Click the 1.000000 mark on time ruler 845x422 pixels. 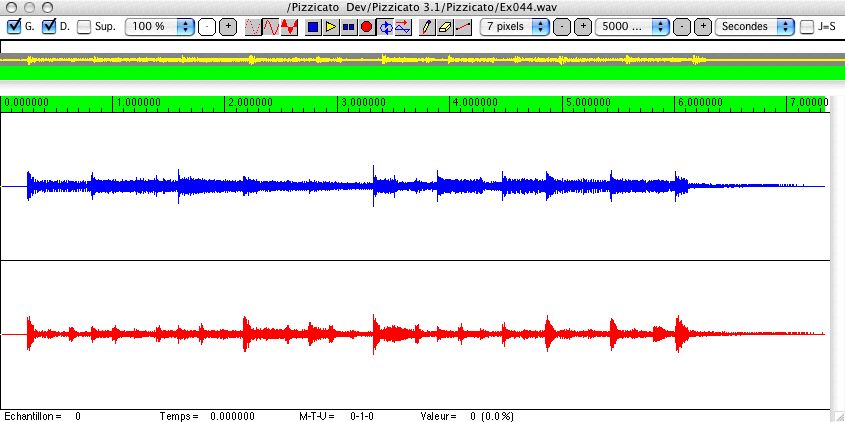(137, 102)
